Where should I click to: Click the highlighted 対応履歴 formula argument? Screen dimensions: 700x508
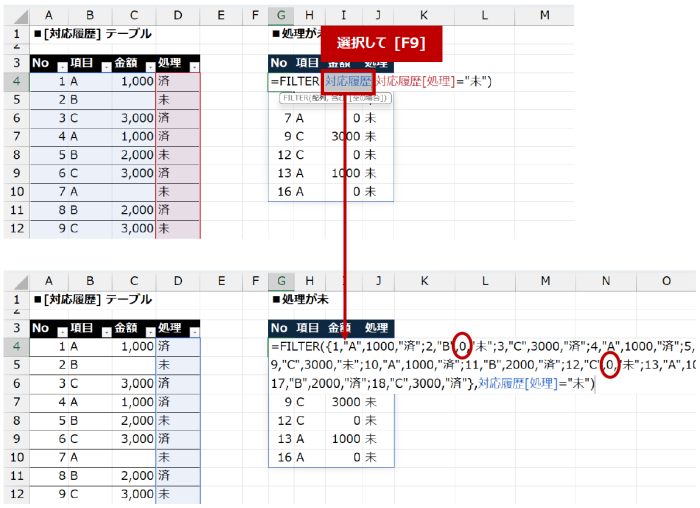tap(348, 81)
